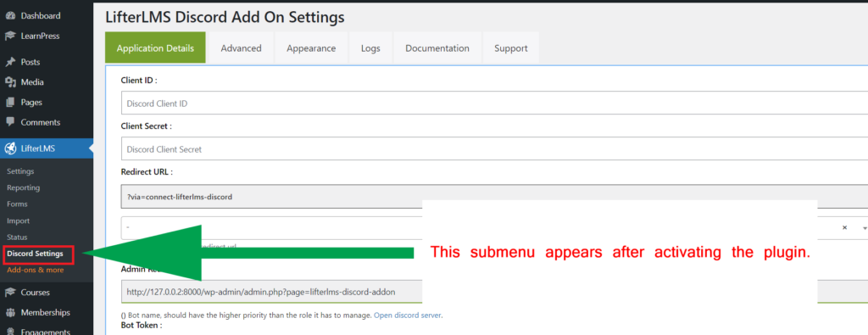Click the Comments speech bubble icon

coord(10,122)
